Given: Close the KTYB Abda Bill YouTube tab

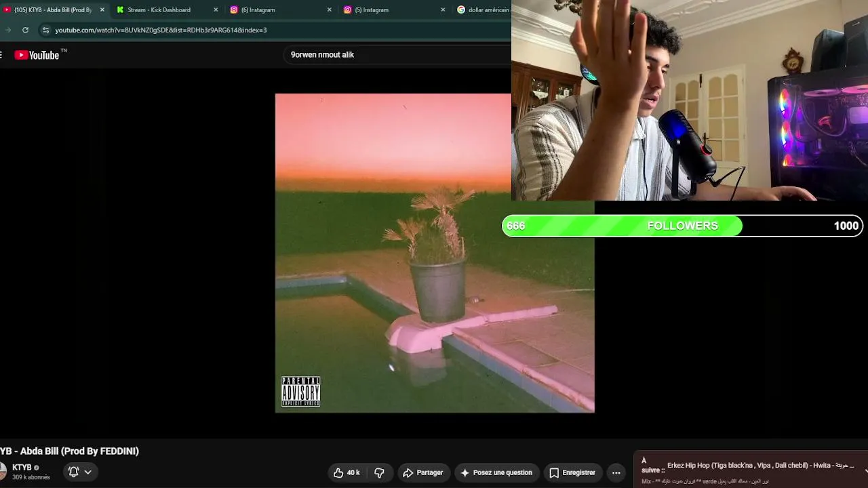Looking at the screenshot, I should [x=102, y=10].
